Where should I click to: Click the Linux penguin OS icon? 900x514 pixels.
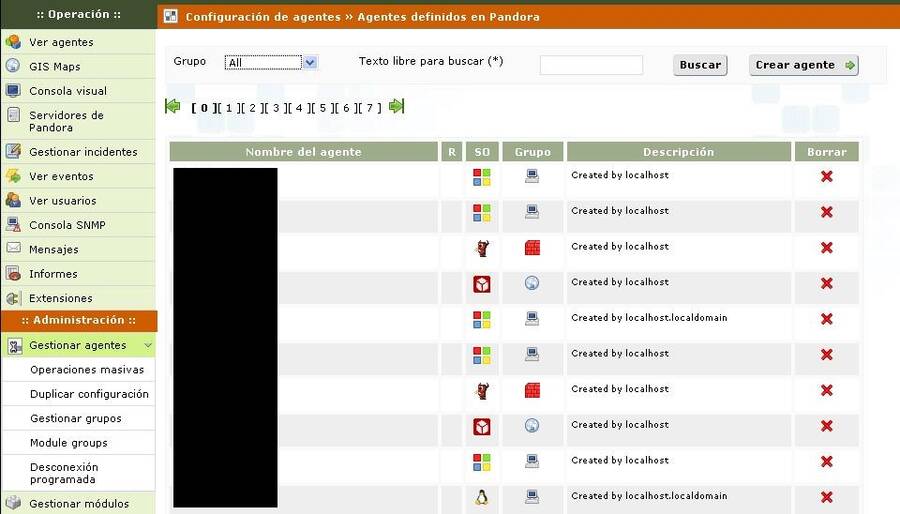[x=482, y=497]
